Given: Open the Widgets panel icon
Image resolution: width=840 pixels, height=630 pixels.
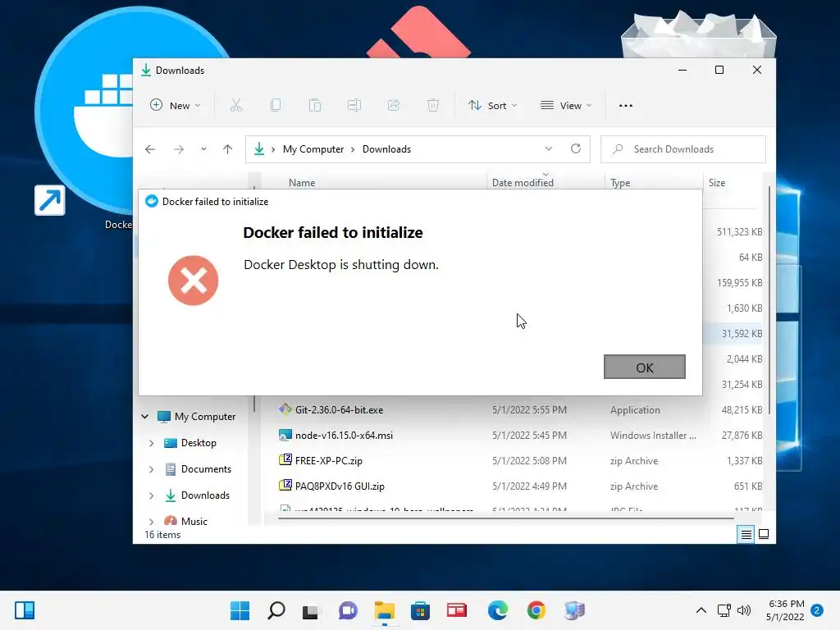Looking at the screenshot, I should (x=25, y=610).
